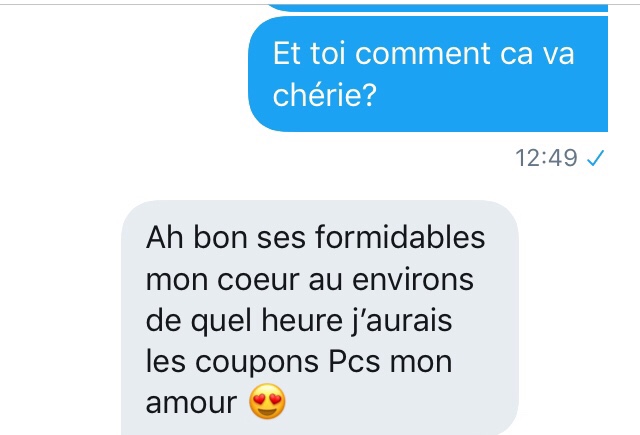Click 'Ah bon' at start of gray message

pyautogui.click(x=197, y=237)
